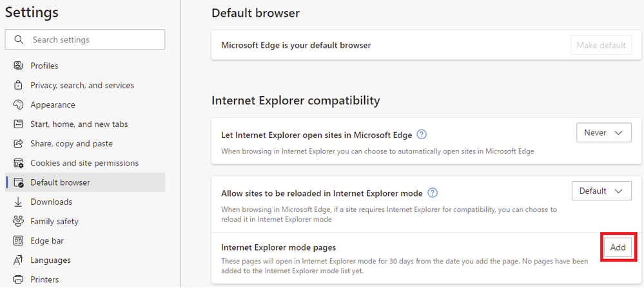
Task: Click the Languages icon
Action: pyautogui.click(x=18, y=260)
